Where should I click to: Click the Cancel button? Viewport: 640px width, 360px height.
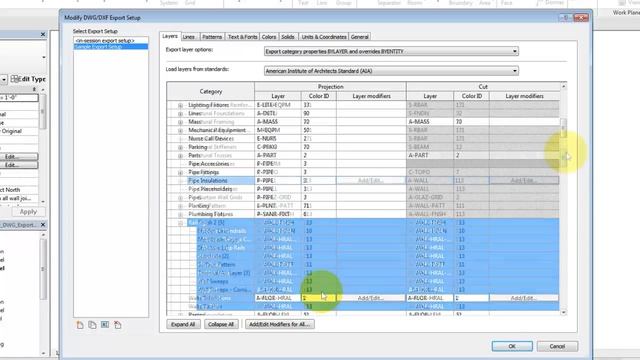tap(557, 346)
